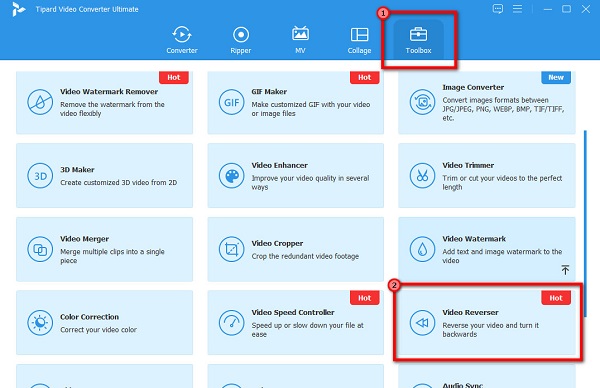Switch to the Ripper tab
The height and width of the screenshot is (388, 600).
point(241,40)
